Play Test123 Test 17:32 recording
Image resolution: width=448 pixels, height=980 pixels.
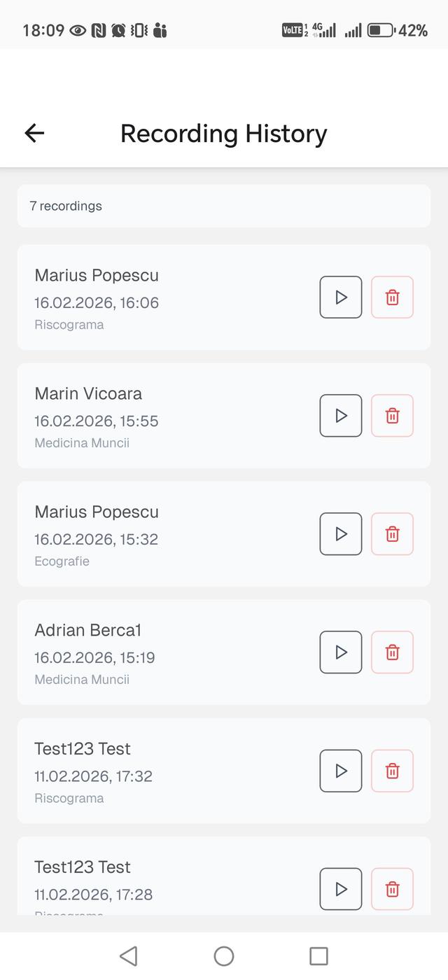point(341,771)
